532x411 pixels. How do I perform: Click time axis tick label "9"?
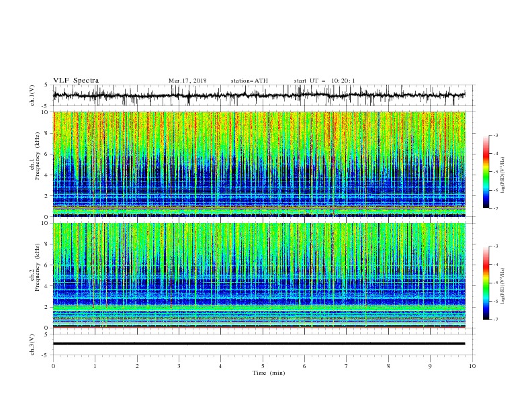tap(430, 366)
